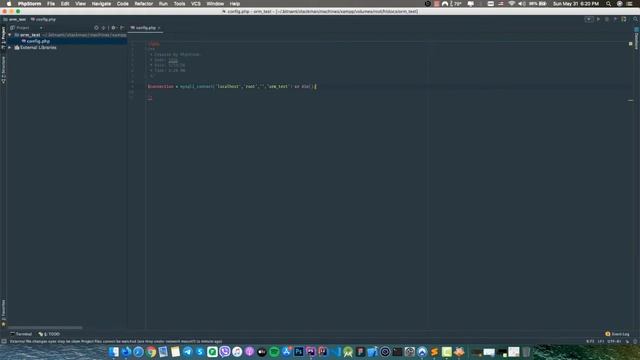The width and height of the screenshot is (640, 360).
Task: Open the App Store from the Dock
Action: pos(287,351)
